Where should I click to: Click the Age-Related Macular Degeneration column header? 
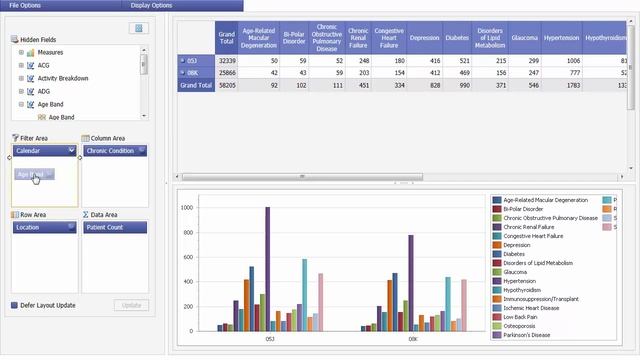259,38
